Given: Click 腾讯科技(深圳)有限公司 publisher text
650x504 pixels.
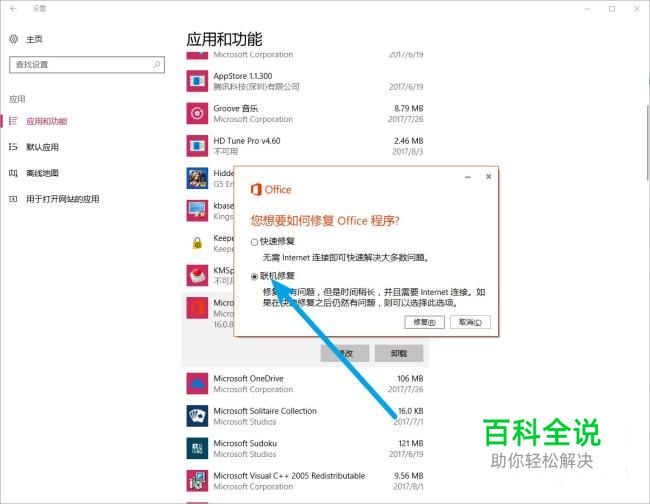Looking at the screenshot, I should point(256,87).
